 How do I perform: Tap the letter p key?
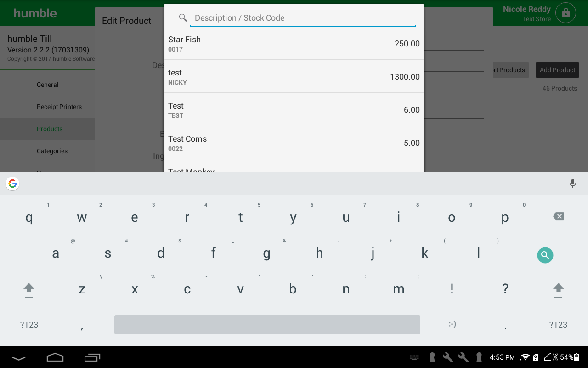point(505,218)
